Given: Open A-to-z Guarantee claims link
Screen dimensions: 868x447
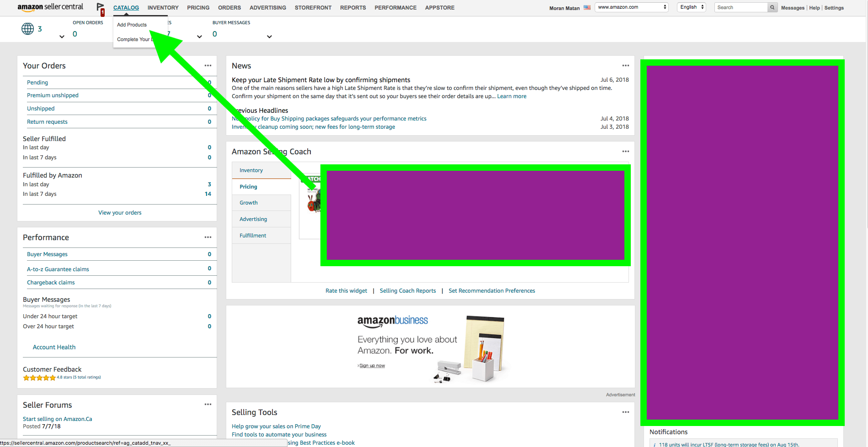Looking at the screenshot, I should pyautogui.click(x=58, y=269).
